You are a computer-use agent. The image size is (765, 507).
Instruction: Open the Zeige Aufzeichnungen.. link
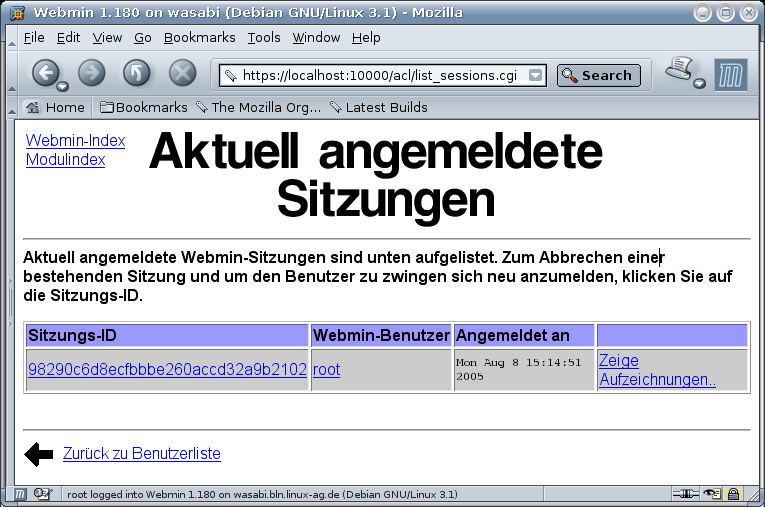(x=657, y=370)
